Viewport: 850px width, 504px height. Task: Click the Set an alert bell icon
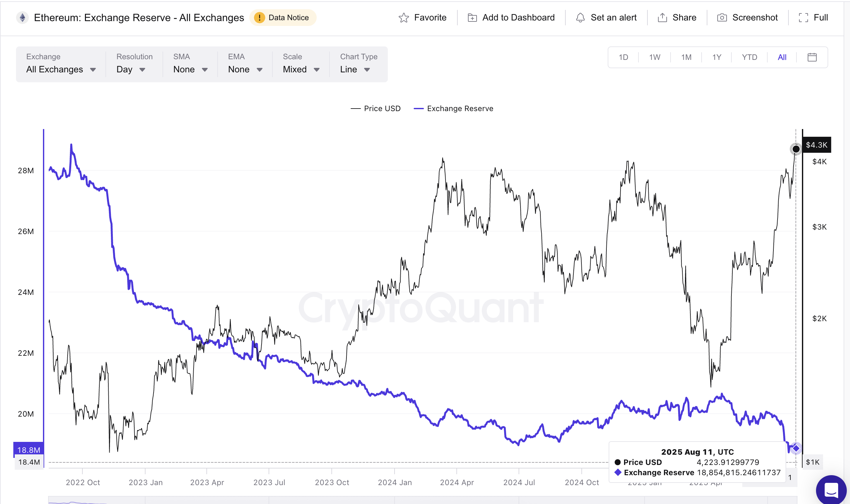coord(580,18)
